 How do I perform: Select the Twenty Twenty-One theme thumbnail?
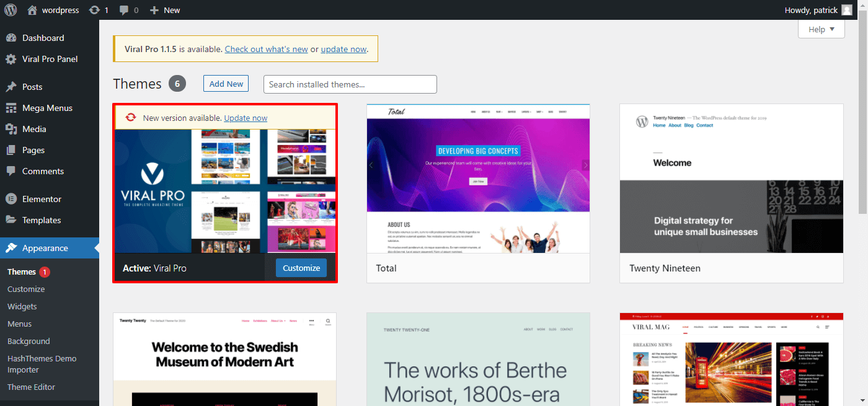(478, 360)
